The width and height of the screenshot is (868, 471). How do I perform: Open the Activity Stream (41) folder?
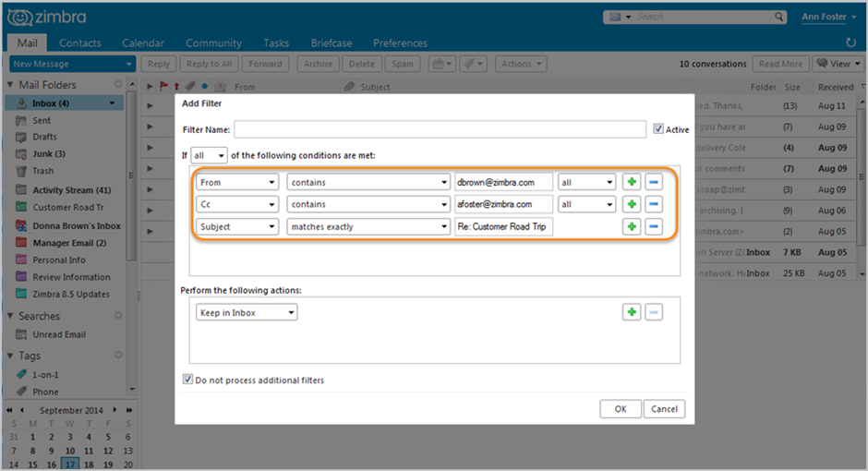click(71, 190)
